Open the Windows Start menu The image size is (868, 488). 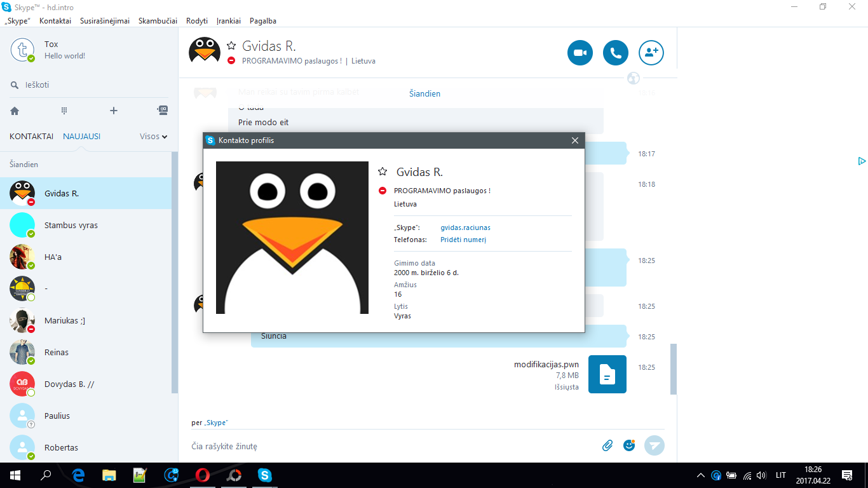[x=15, y=475]
